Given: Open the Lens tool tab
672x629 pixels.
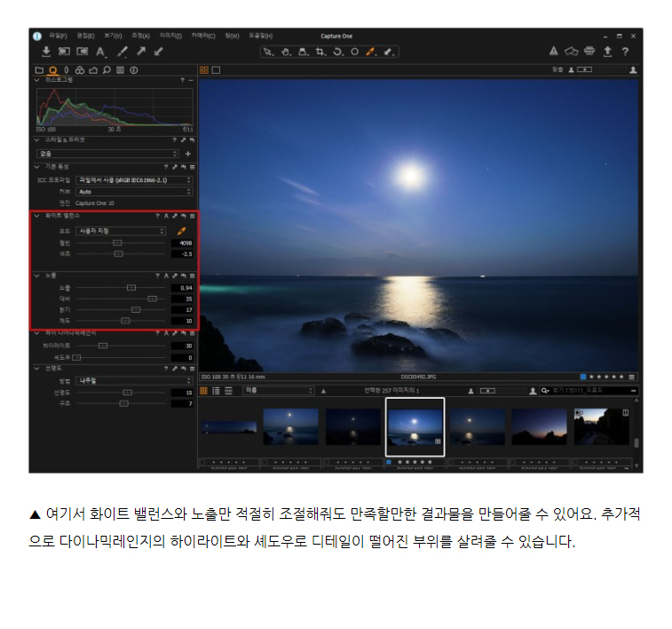Looking at the screenshot, I should (66, 70).
